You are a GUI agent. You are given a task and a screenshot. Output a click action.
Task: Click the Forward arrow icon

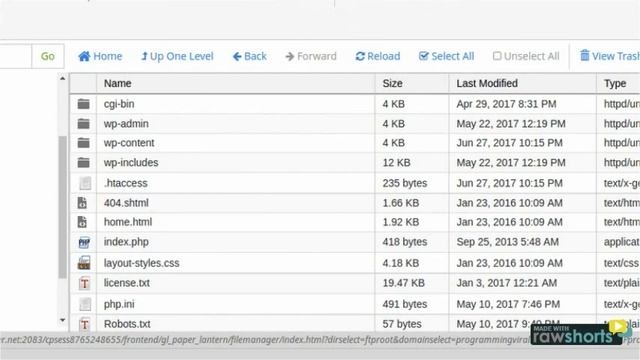(x=290, y=56)
